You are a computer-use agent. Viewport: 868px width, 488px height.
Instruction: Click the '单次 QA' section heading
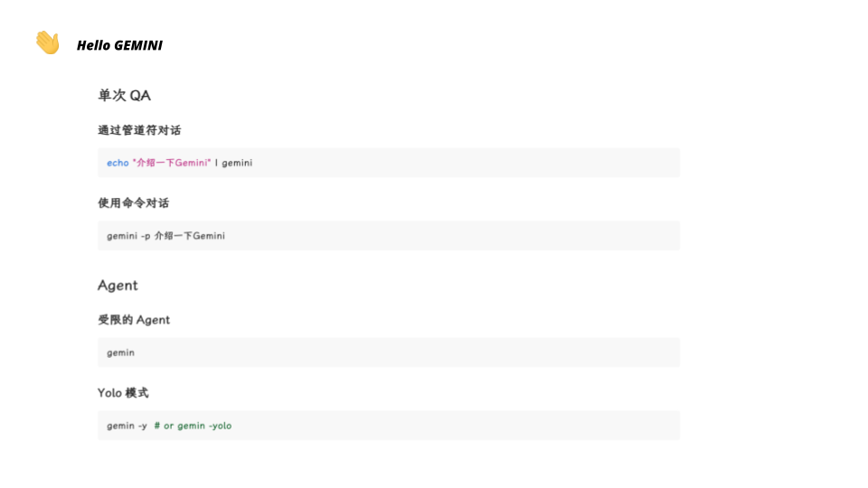tap(124, 95)
